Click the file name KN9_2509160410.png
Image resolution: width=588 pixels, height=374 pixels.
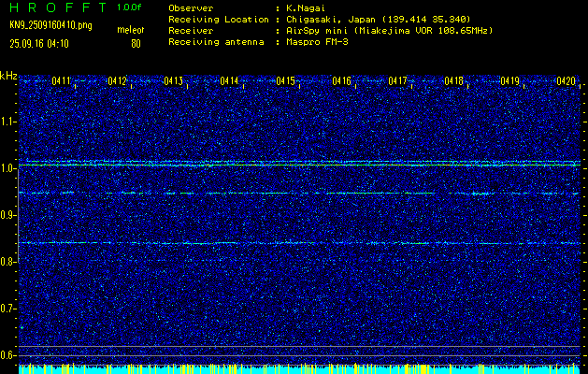tap(50, 25)
